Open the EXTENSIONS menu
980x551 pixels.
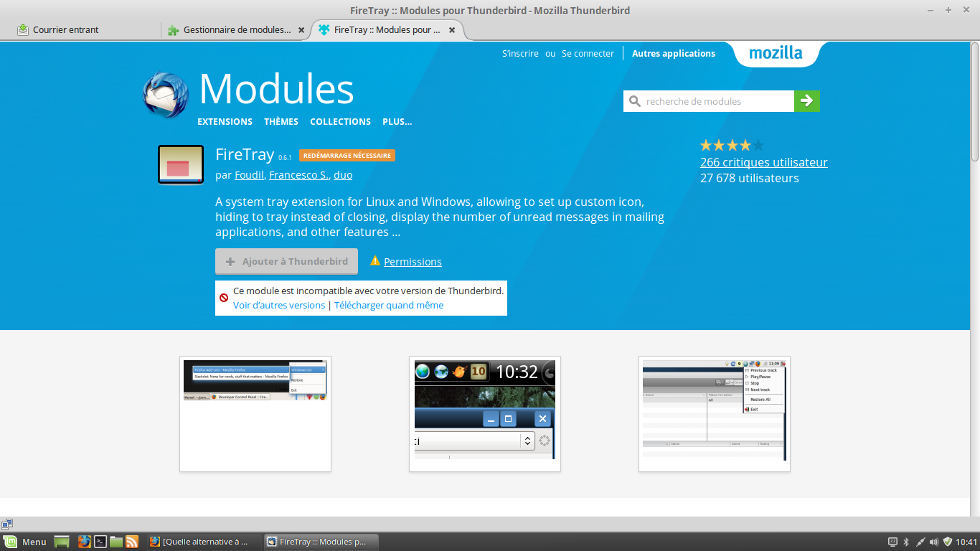[x=225, y=122]
